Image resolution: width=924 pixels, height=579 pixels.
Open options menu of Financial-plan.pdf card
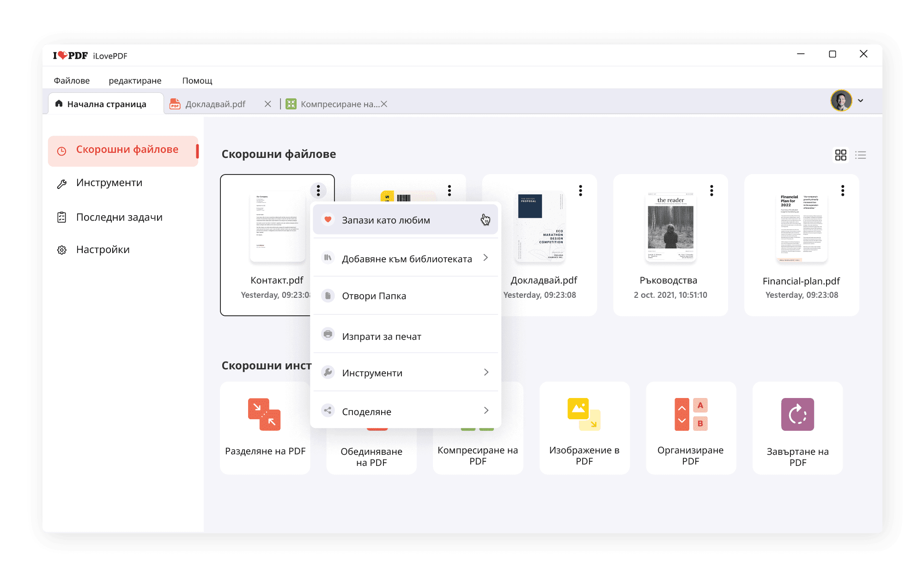pos(843,191)
